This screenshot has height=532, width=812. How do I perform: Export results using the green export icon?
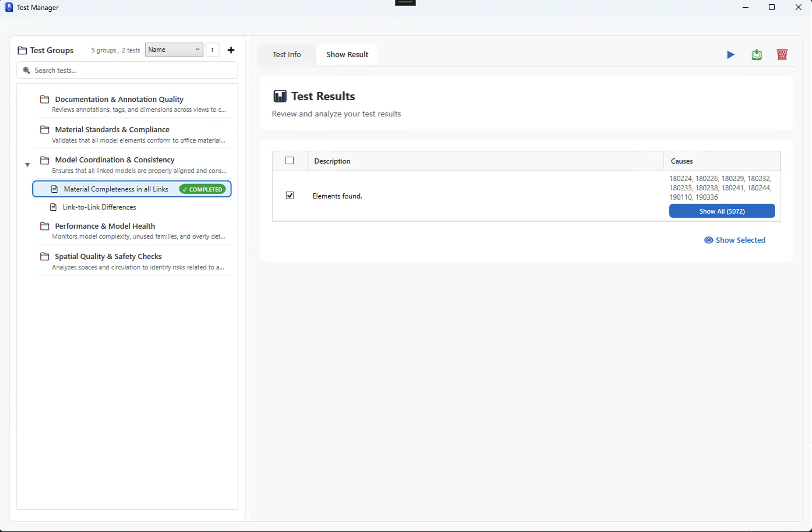[757, 54]
